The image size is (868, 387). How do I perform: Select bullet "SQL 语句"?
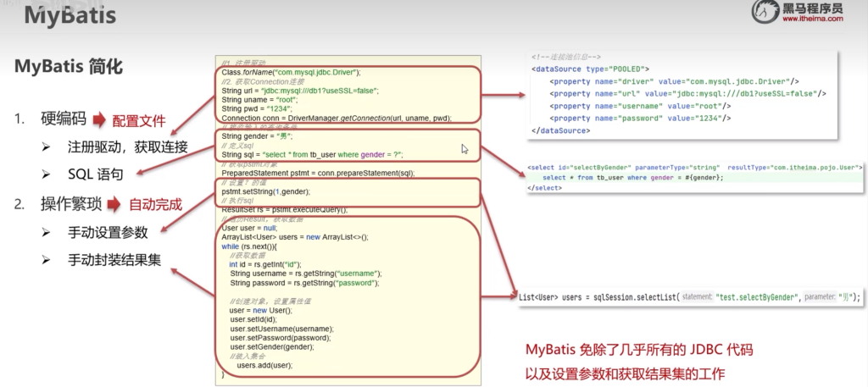(95, 174)
